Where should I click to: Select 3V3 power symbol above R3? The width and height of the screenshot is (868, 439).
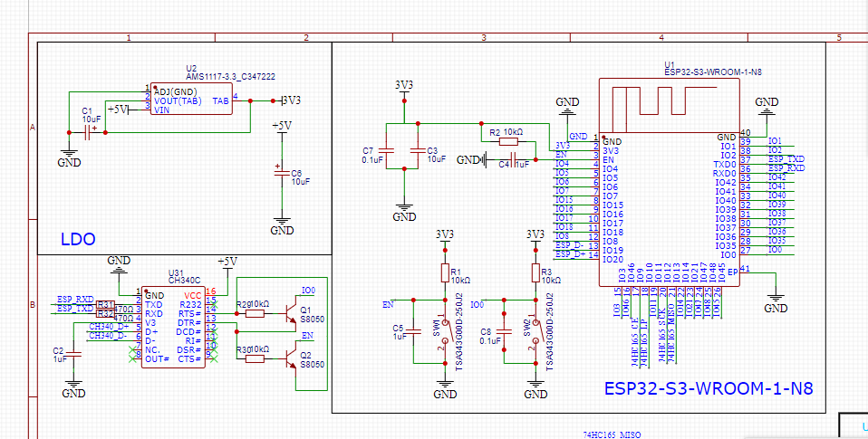pos(535,238)
